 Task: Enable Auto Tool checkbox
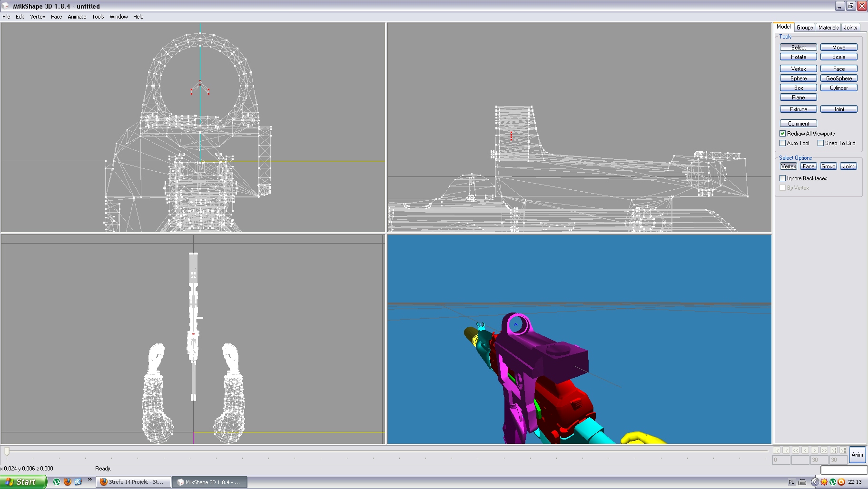pyautogui.click(x=782, y=143)
